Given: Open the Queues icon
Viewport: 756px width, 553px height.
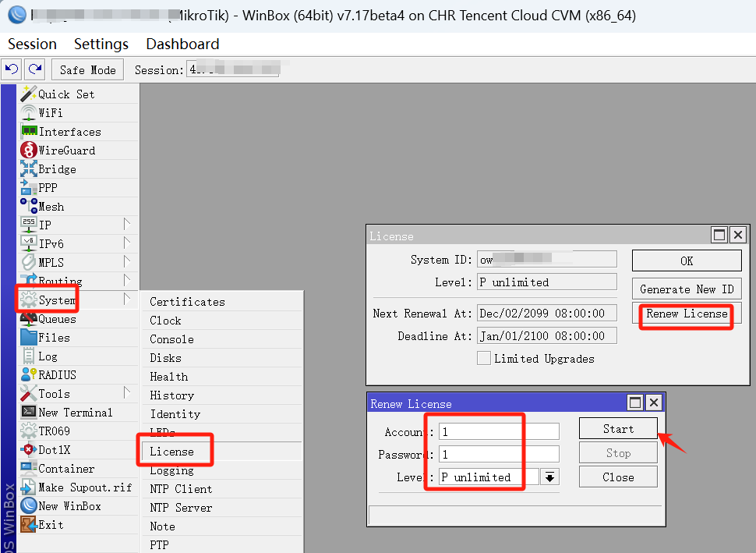Looking at the screenshot, I should 28,319.
